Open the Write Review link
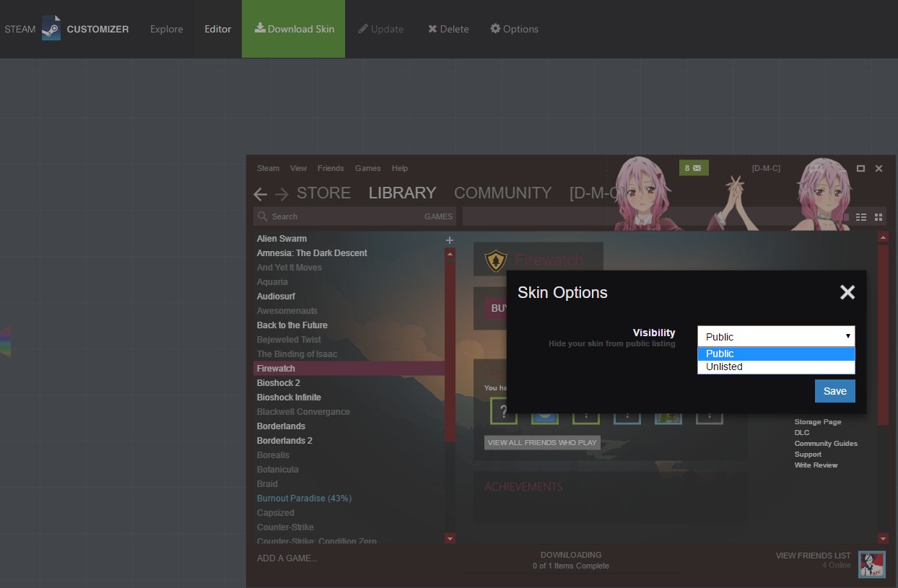The image size is (898, 588). [x=816, y=465]
